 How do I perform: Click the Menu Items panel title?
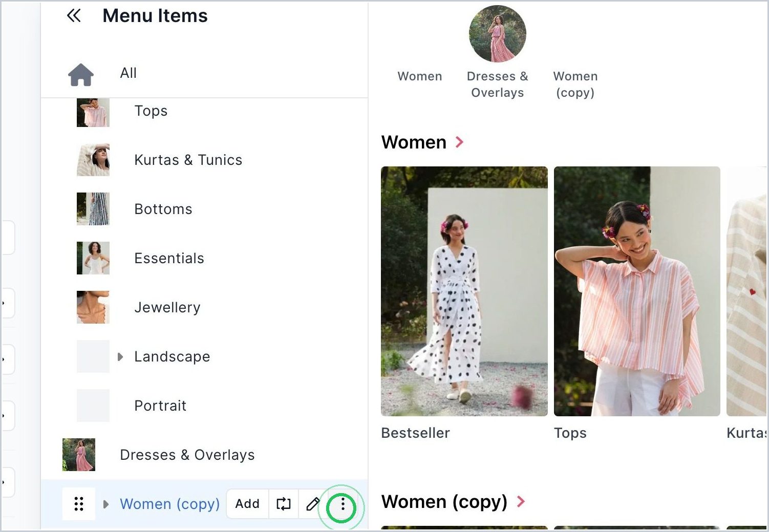[155, 16]
